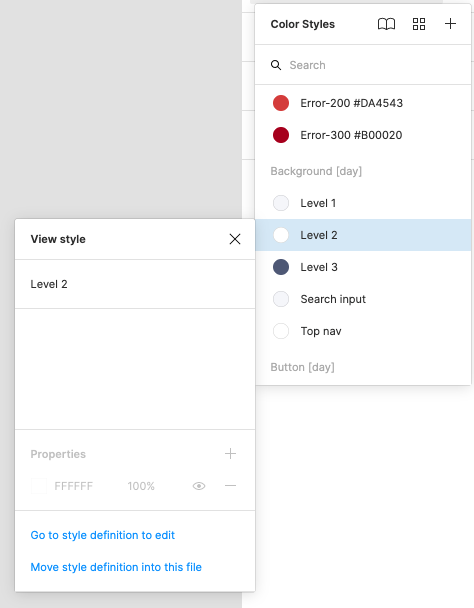Close the View style panel
The height and width of the screenshot is (608, 474).
[235, 239]
